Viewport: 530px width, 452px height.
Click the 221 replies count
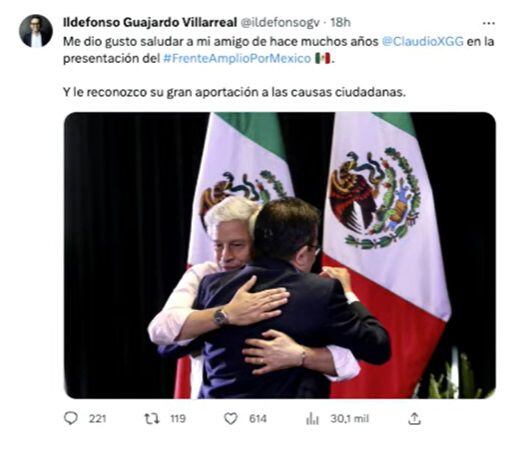click(x=97, y=419)
